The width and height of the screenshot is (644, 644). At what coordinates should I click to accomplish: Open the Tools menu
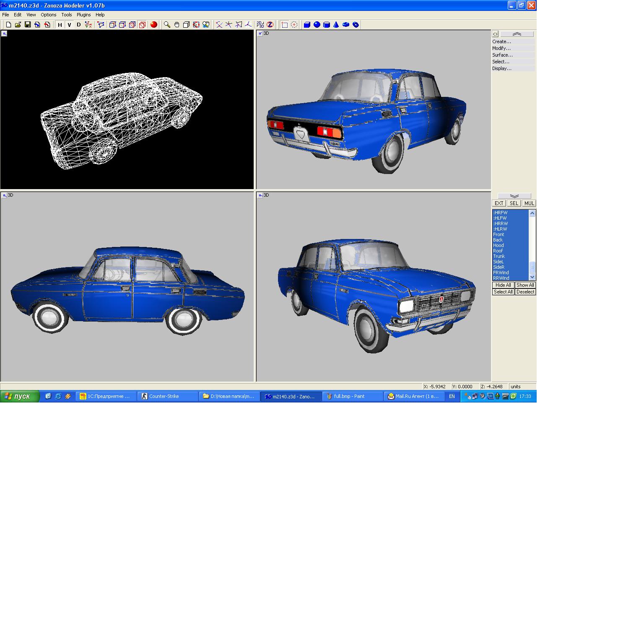point(66,15)
